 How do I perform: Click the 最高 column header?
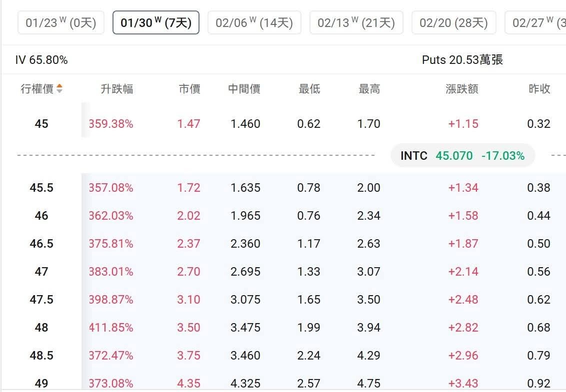pos(369,89)
